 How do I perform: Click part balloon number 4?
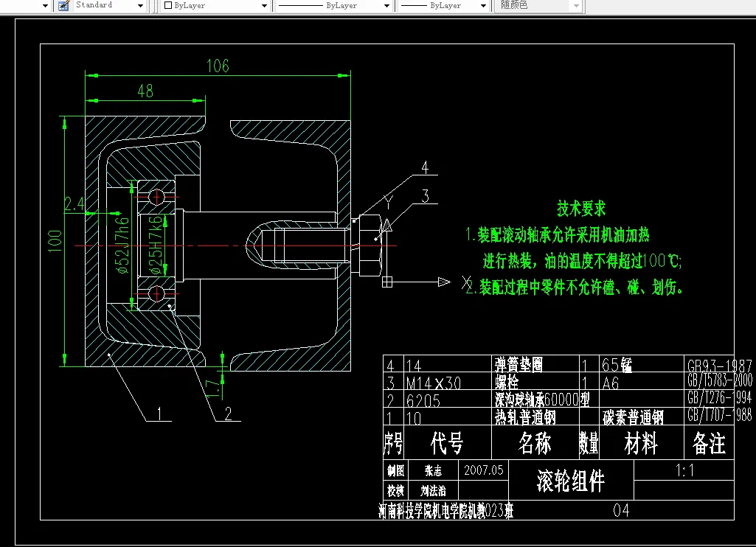click(425, 167)
